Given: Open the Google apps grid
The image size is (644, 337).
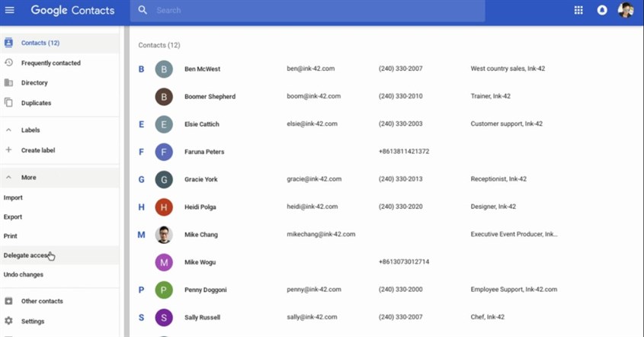Looking at the screenshot, I should [x=578, y=10].
